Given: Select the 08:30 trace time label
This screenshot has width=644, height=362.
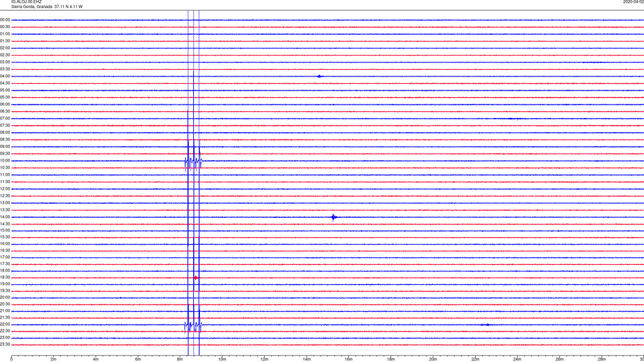Looking at the screenshot, I should [x=5, y=139].
